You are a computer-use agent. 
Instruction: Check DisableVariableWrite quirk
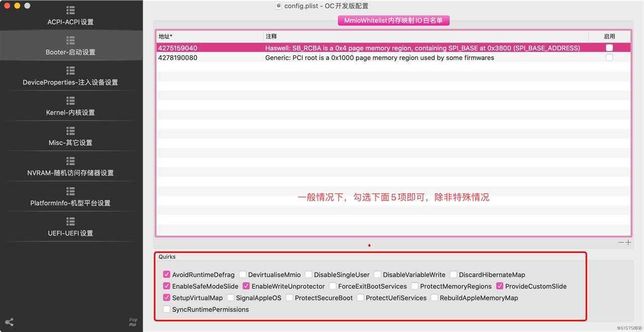[377, 275]
